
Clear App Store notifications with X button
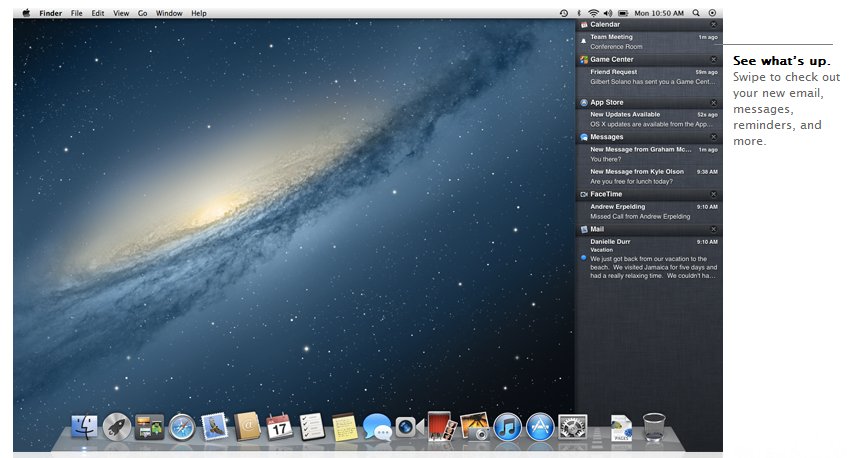(713, 102)
